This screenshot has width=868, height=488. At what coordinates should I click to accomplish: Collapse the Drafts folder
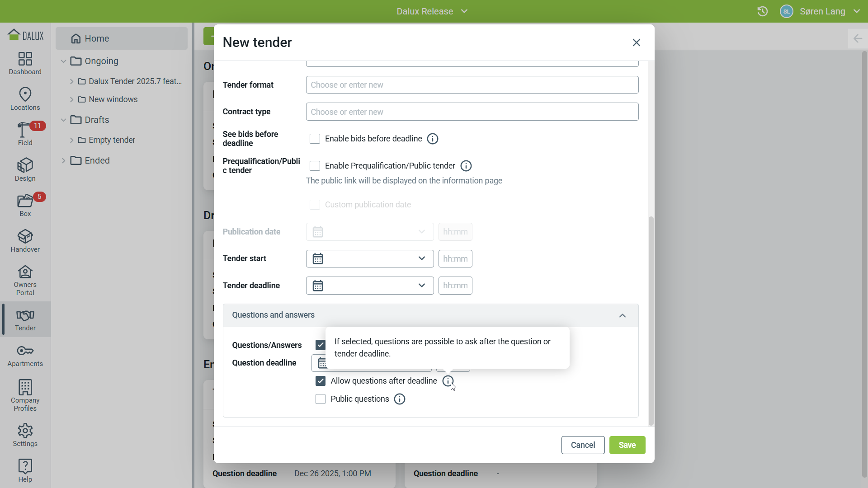pyautogui.click(x=63, y=120)
